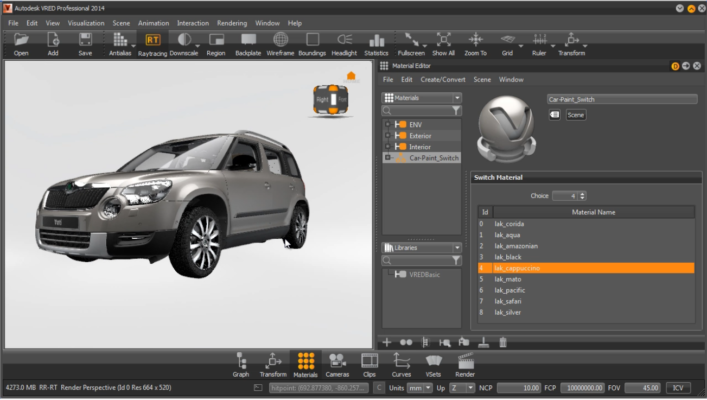Open the Materials module icon
707x400 pixels.
point(305,365)
